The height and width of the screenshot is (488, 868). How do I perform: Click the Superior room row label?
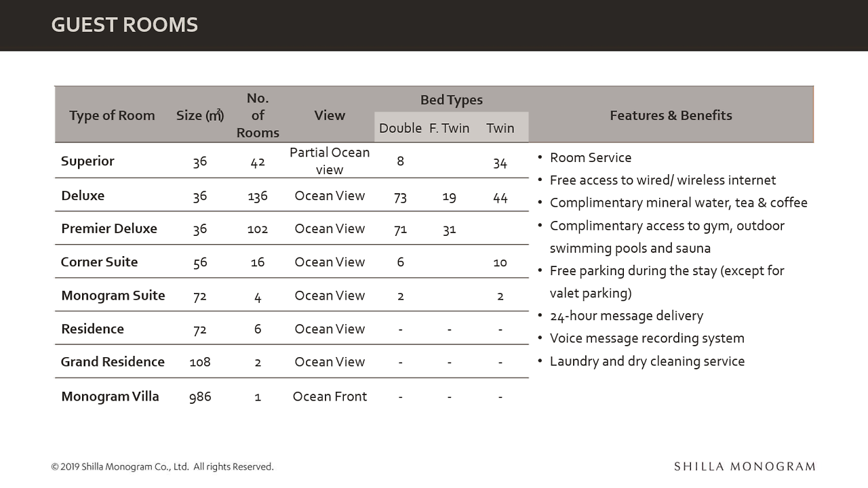[x=87, y=161]
